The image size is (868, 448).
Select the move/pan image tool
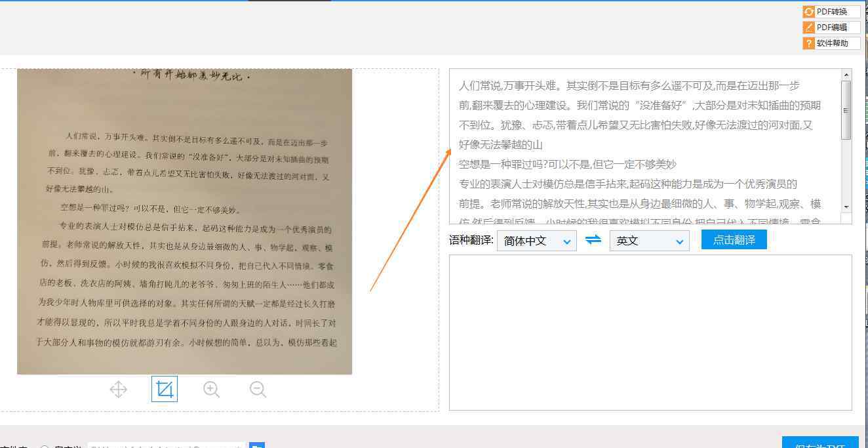click(x=118, y=390)
